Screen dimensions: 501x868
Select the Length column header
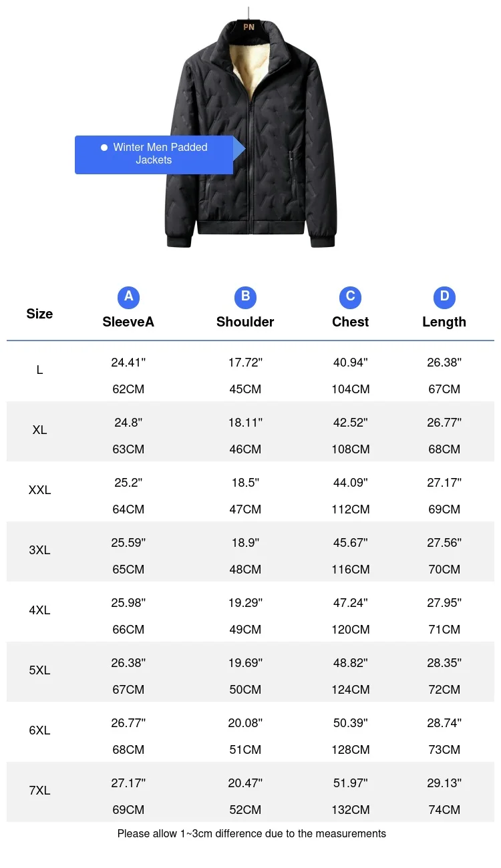pos(444,322)
